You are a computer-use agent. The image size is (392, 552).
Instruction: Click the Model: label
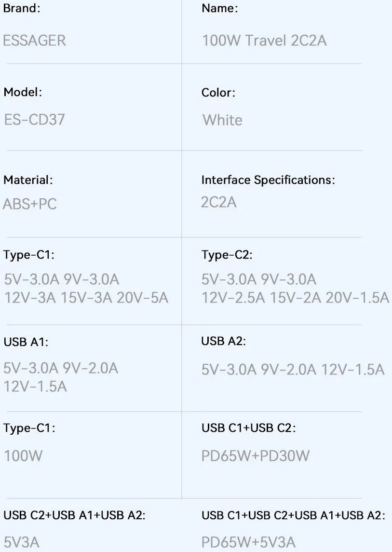[x=23, y=93]
